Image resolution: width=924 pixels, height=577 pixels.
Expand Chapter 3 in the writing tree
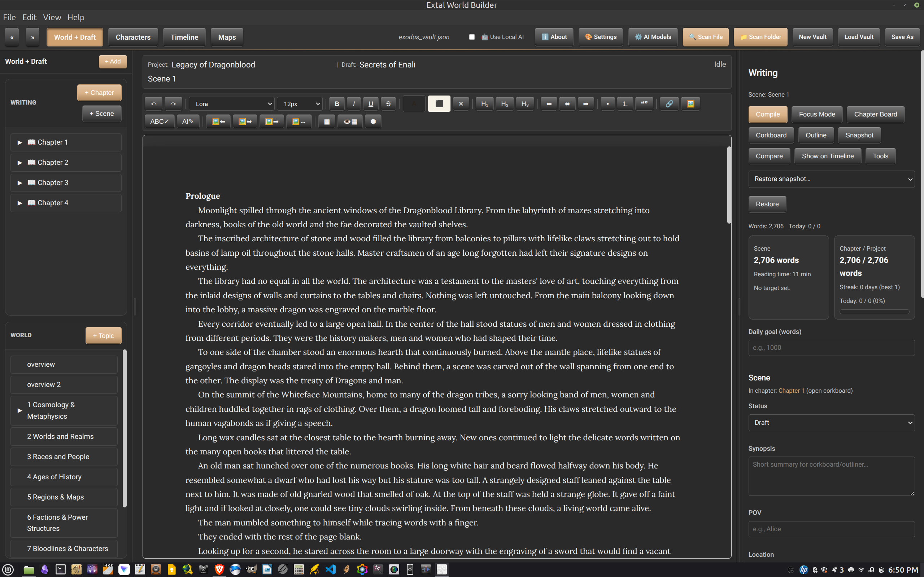tap(20, 183)
